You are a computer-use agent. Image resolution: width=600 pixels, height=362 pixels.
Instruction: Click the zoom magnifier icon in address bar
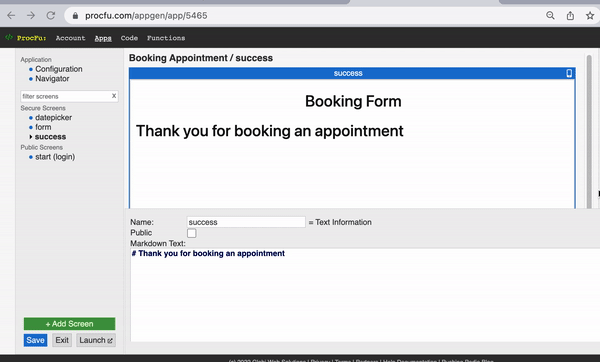550,16
